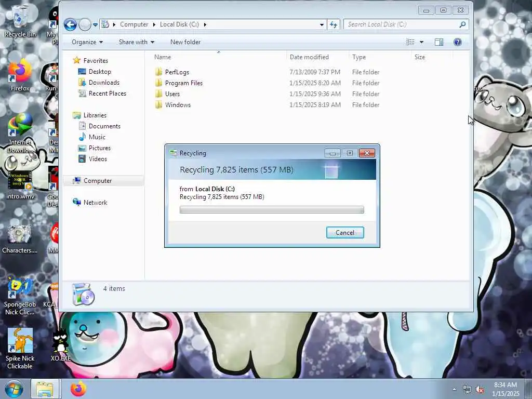Open the Windows Start menu
532x399 pixels.
click(x=14, y=389)
